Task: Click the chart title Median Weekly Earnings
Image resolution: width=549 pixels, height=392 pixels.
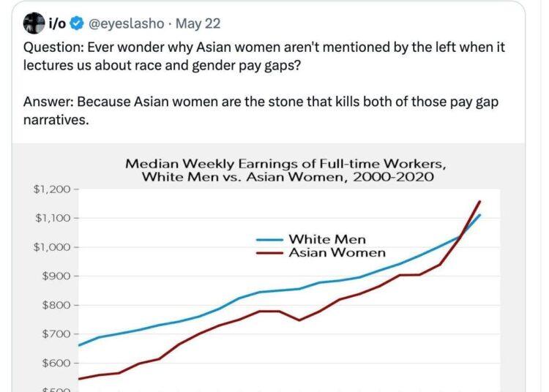Action: (x=286, y=170)
